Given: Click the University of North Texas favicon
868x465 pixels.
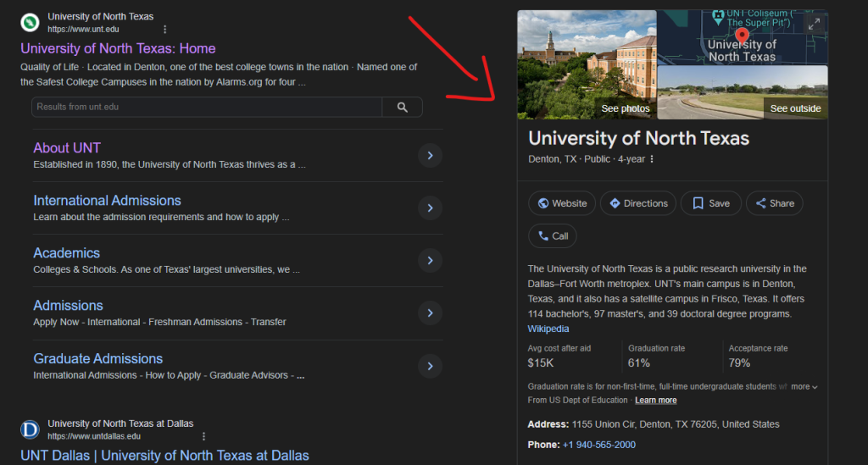Looking at the screenshot, I should [x=30, y=23].
